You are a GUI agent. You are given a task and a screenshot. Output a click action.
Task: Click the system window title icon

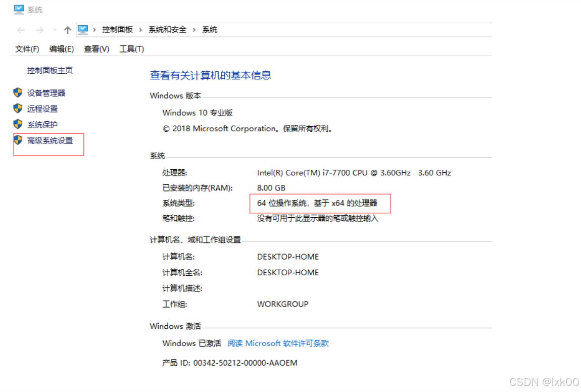[19, 9]
